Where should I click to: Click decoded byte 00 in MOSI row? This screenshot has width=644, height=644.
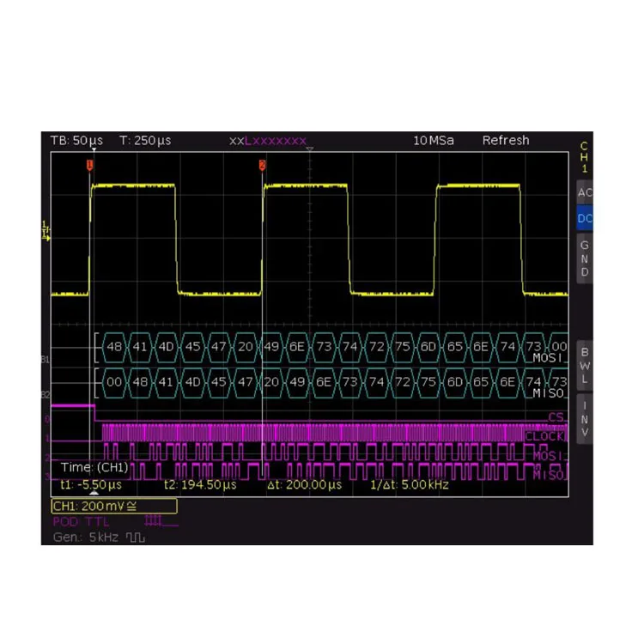559,347
